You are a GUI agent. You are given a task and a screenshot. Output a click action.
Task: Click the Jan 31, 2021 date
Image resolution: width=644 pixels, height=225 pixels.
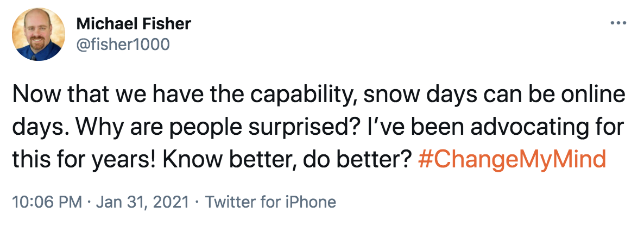tap(143, 202)
